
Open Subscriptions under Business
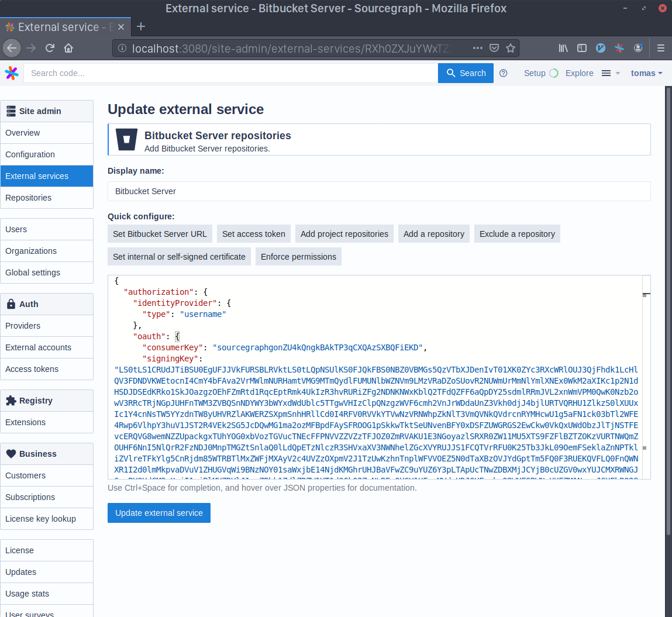[x=47, y=497]
